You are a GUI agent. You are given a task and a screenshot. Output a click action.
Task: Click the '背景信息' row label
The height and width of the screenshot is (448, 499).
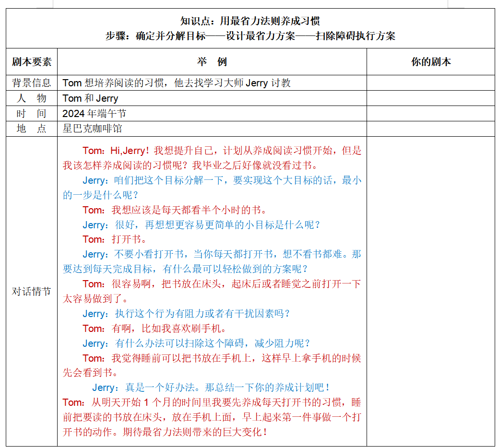coord(32,83)
